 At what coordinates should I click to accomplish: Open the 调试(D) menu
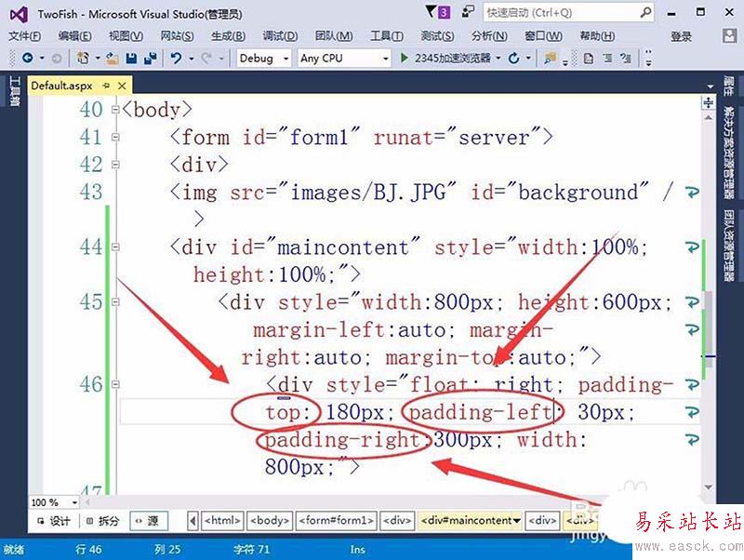point(280,36)
